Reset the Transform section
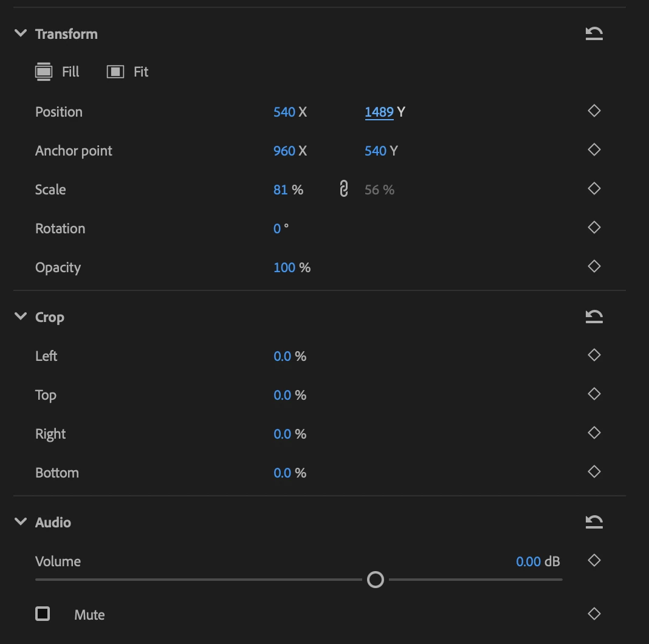The height and width of the screenshot is (644, 649). 594,33
